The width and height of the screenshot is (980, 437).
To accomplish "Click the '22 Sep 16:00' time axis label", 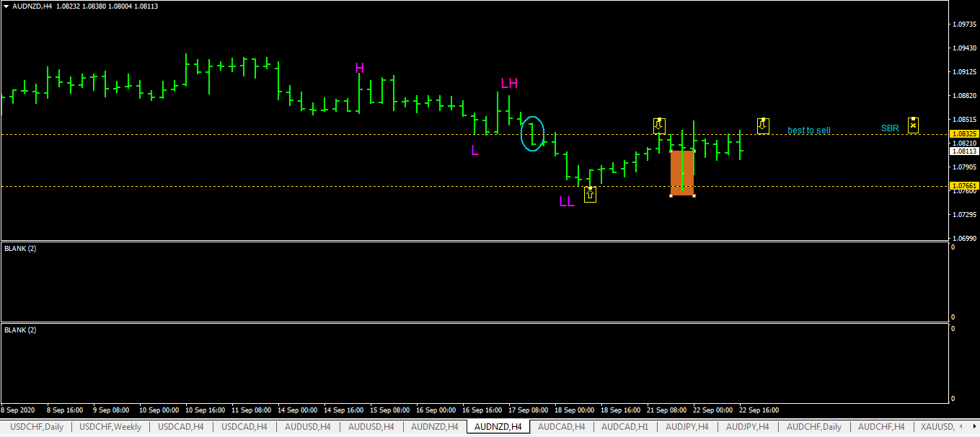I will 759,410.
